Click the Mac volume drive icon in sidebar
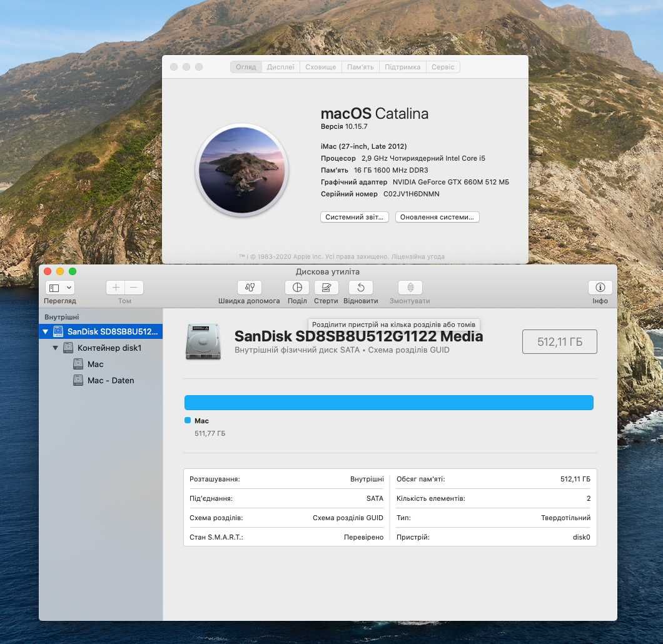The height and width of the screenshot is (644, 663). 78,364
